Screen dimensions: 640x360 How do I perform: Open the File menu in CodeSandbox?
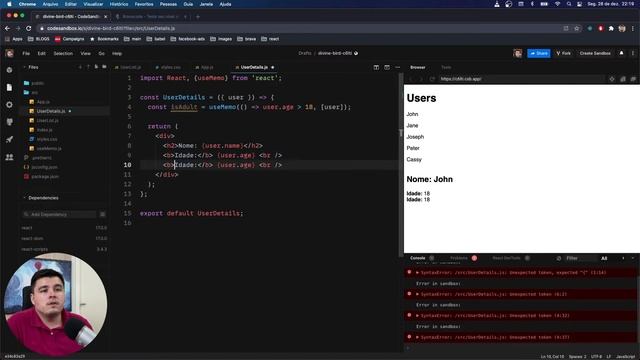(x=26, y=53)
